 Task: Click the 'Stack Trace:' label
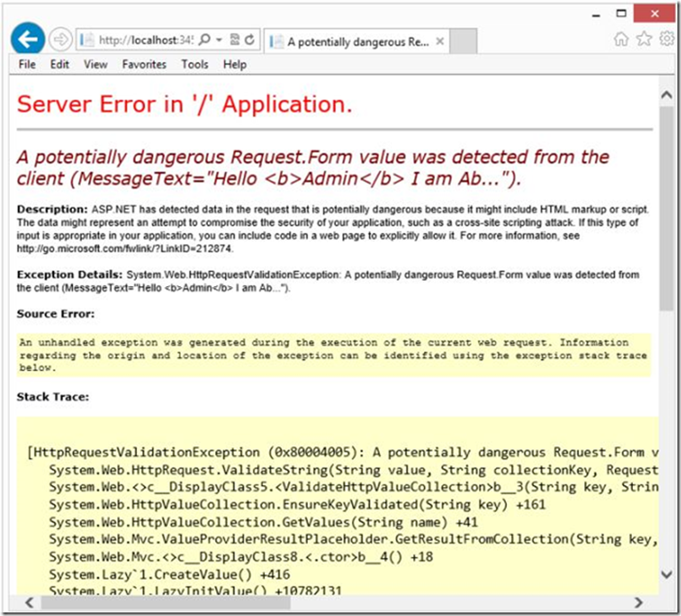coord(52,396)
